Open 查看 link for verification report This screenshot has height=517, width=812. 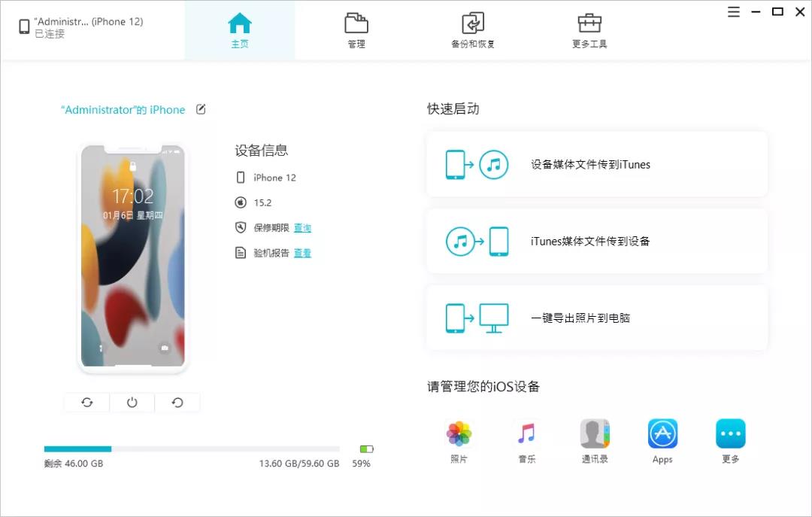pyautogui.click(x=302, y=253)
